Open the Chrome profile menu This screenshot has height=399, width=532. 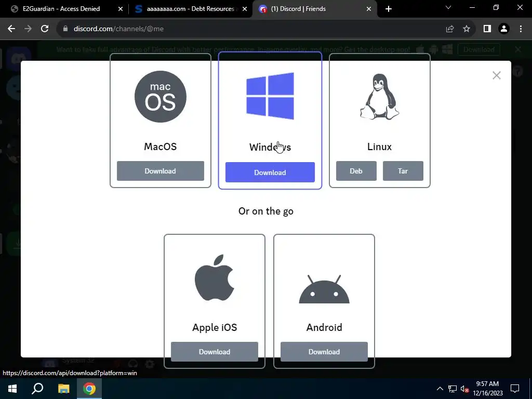click(504, 29)
